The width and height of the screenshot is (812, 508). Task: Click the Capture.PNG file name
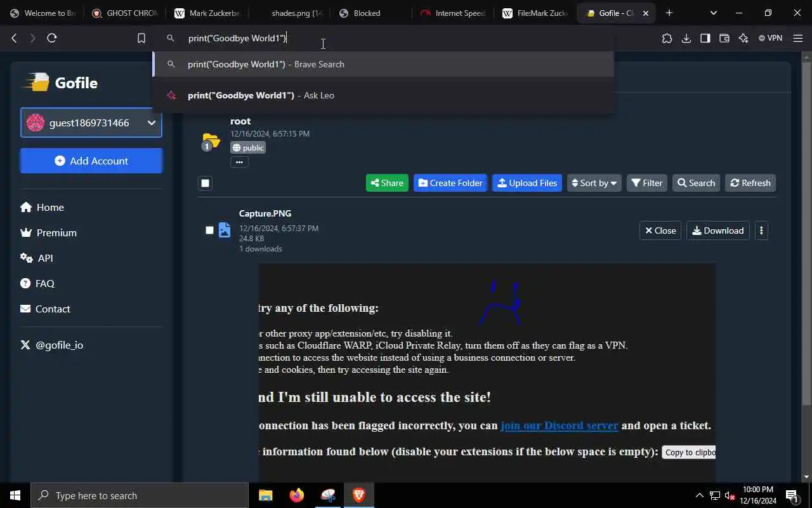[265, 213]
